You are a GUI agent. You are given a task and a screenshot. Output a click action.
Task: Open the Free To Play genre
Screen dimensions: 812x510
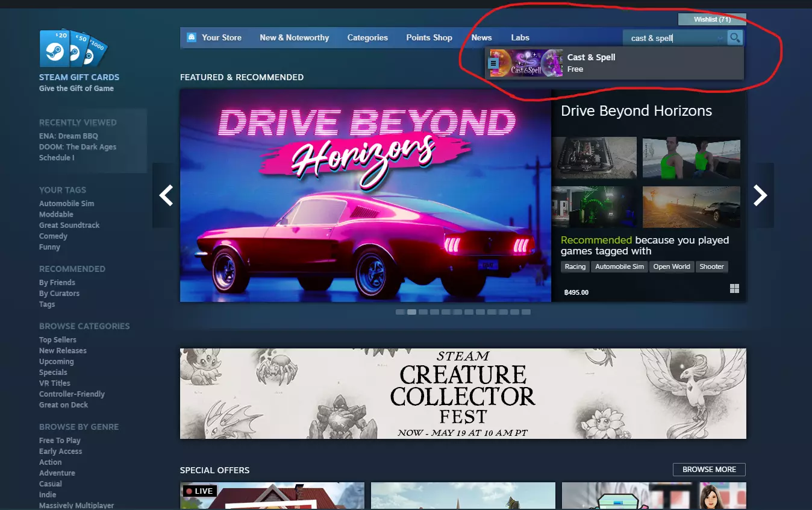(x=60, y=441)
